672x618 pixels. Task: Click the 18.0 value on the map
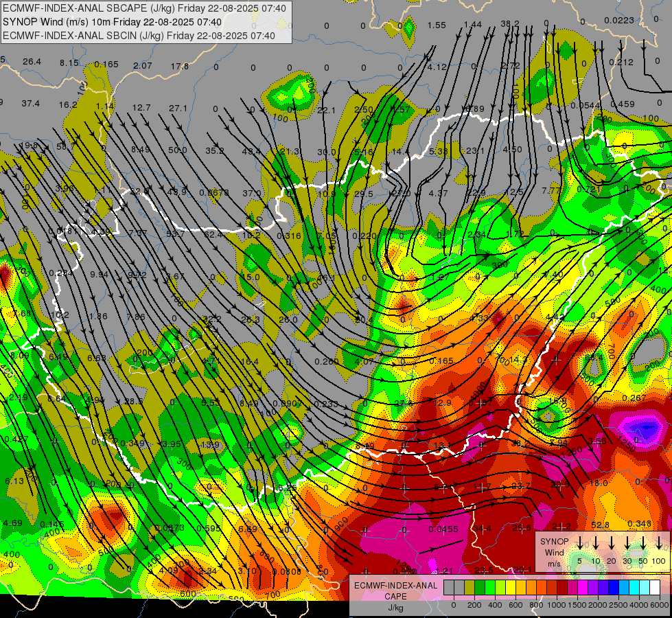tap(599, 483)
